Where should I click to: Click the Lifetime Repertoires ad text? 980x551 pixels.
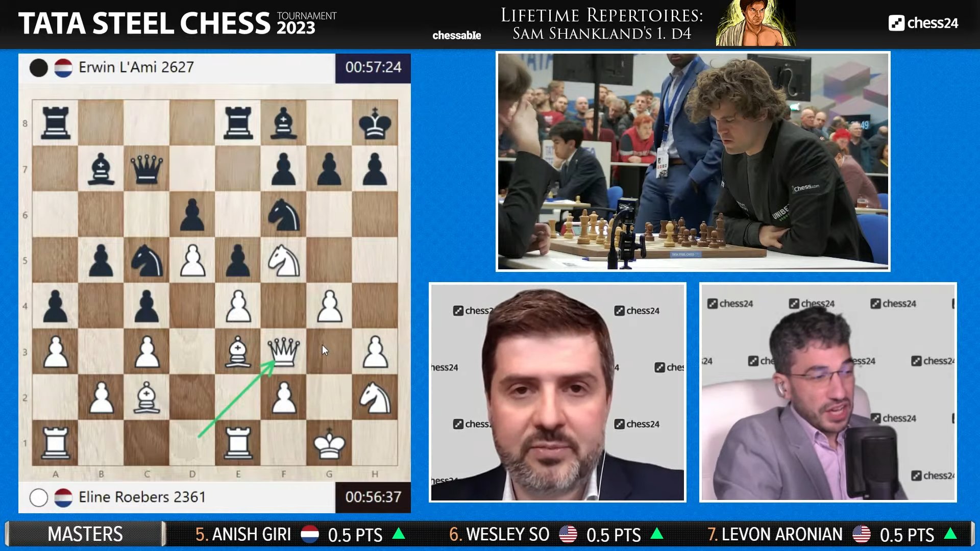[x=602, y=24]
